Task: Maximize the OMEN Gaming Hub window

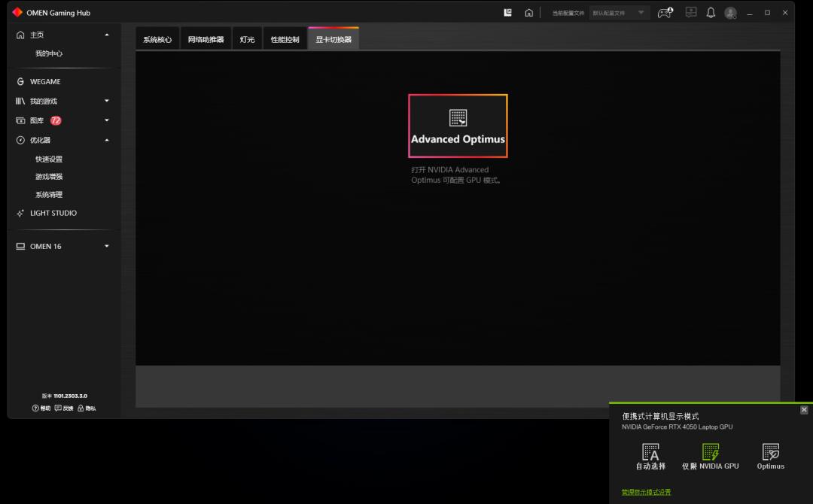Action: pos(767,13)
